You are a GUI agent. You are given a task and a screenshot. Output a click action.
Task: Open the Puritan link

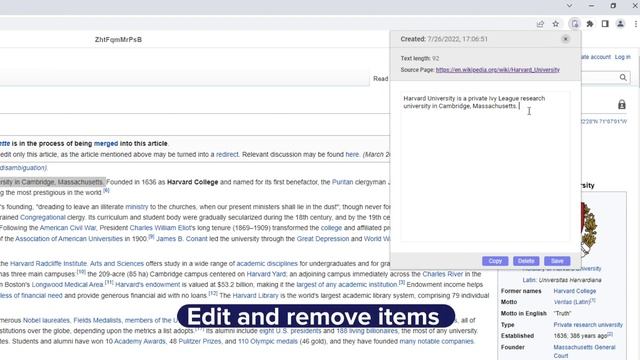[x=342, y=182]
